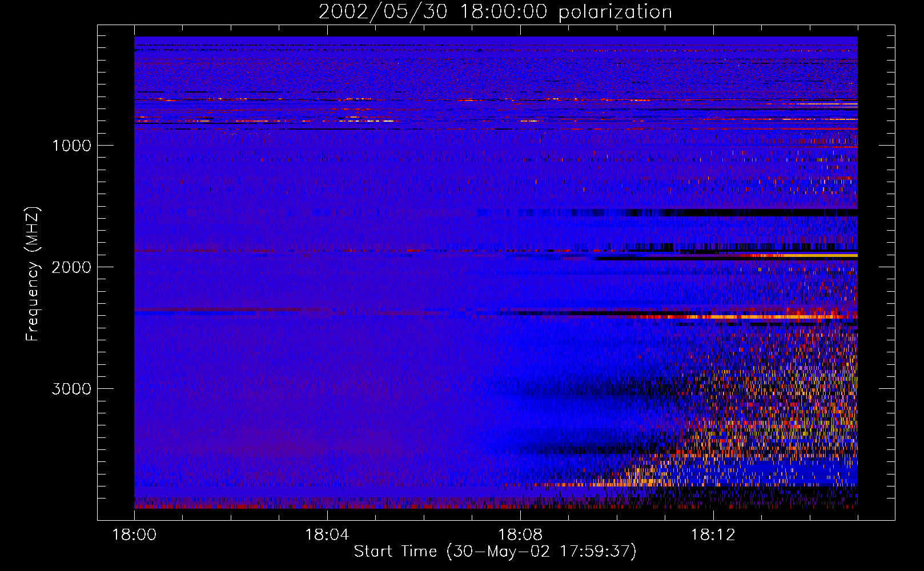
Task: Click the 1000 frequency tick label
Action: tap(72, 146)
